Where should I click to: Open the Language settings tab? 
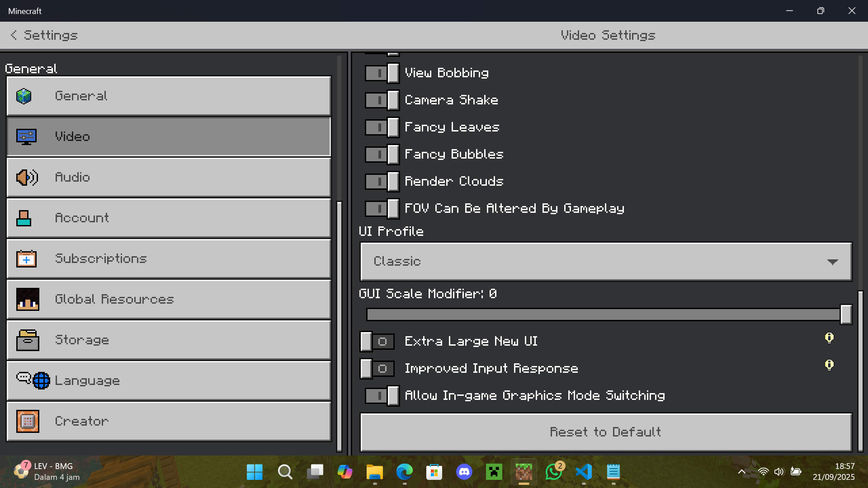click(x=169, y=380)
